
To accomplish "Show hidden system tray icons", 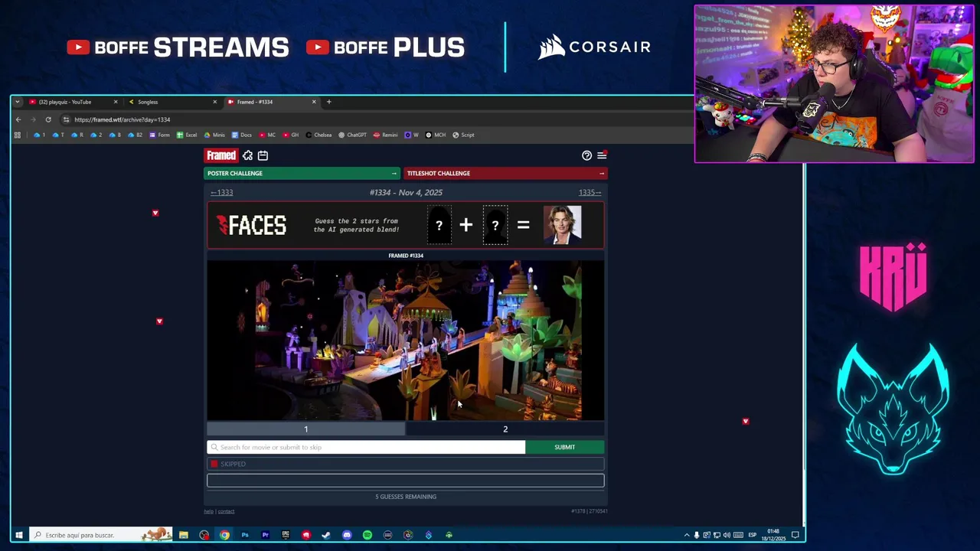I will (x=686, y=535).
